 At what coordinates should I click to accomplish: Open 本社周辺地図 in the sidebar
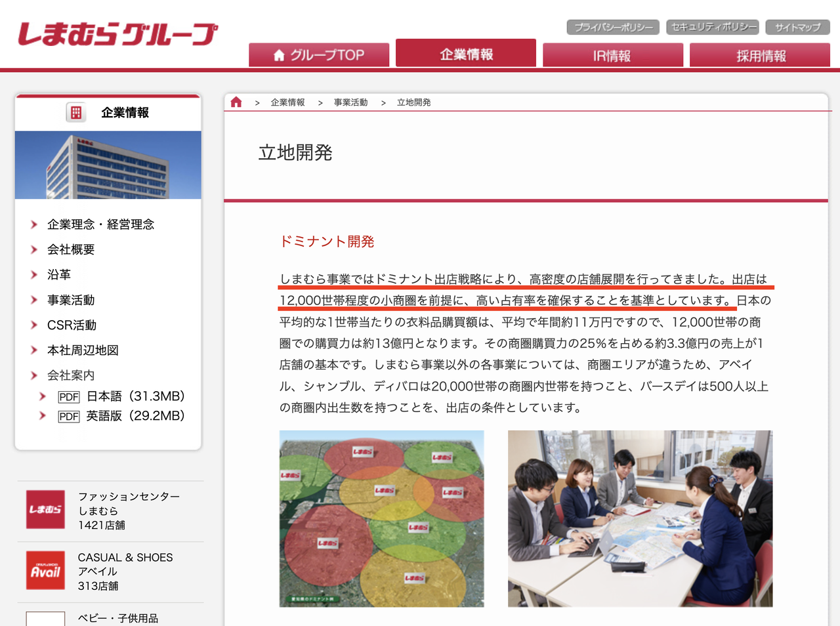(x=83, y=350)
